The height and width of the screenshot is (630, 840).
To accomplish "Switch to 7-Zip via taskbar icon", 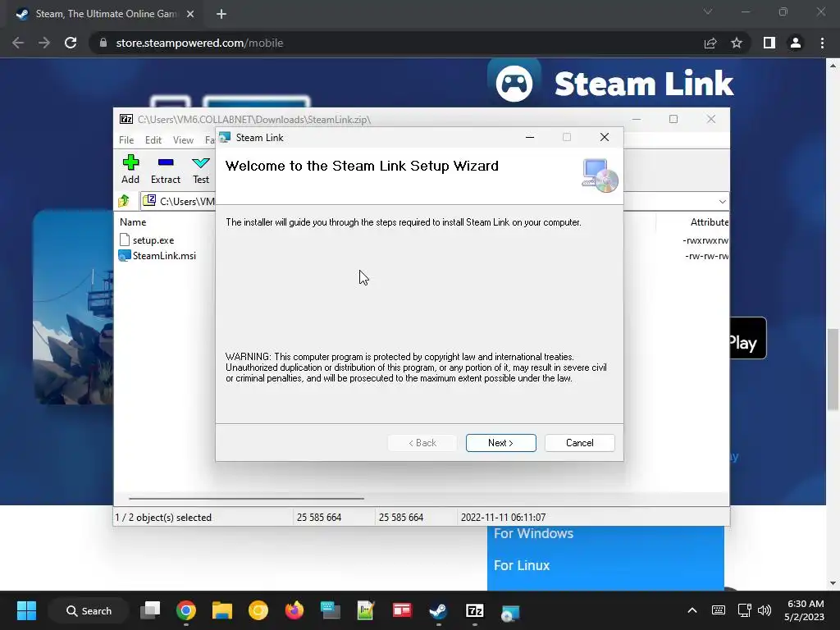I will [475, 610].
